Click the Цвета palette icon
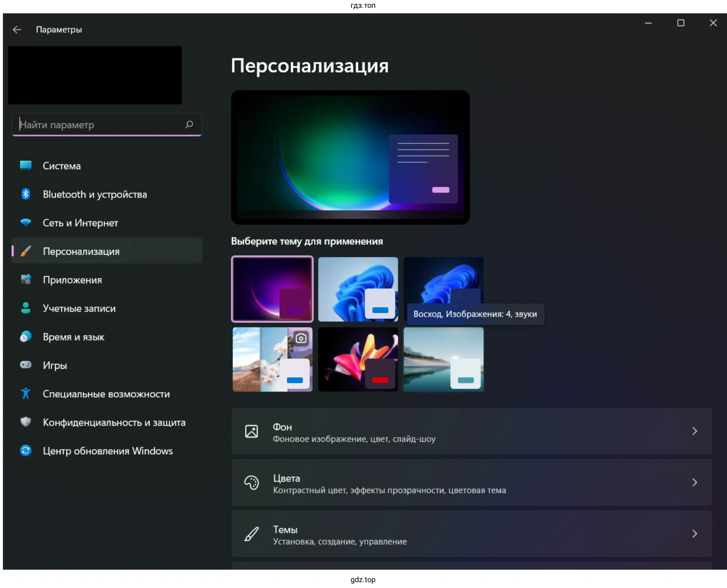 [251, 483]
